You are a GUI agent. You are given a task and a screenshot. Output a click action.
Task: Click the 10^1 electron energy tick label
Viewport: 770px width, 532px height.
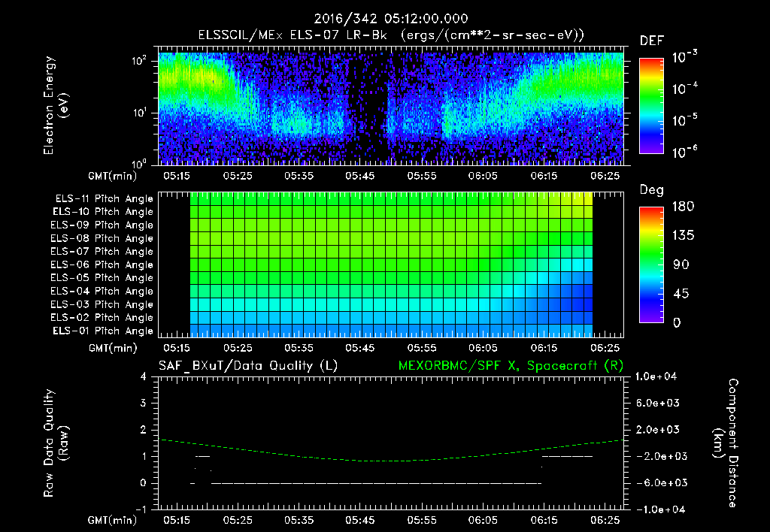coord(139,113)
